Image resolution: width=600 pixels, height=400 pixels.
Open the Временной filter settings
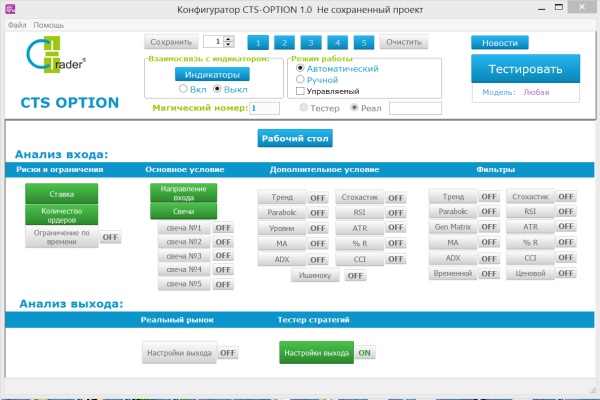point(453,273)
